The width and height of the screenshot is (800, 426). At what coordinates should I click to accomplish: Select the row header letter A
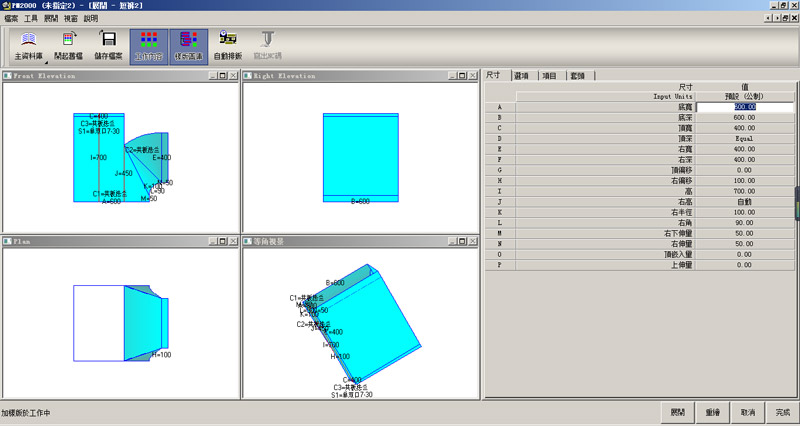pyautogui.click(x=500, y=107)
